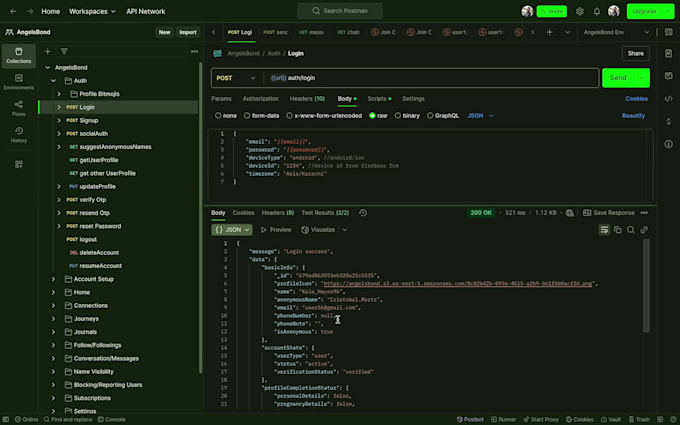Open the Environments sidebar panel
Viewport: 680px width, 425px height.
pyautogui.click(x=19, y=82)
